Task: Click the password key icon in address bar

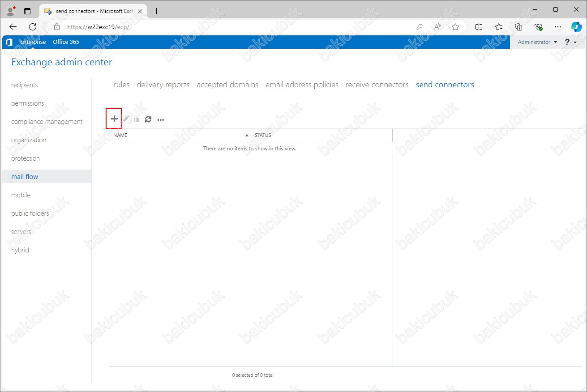Action: [420, 27]
